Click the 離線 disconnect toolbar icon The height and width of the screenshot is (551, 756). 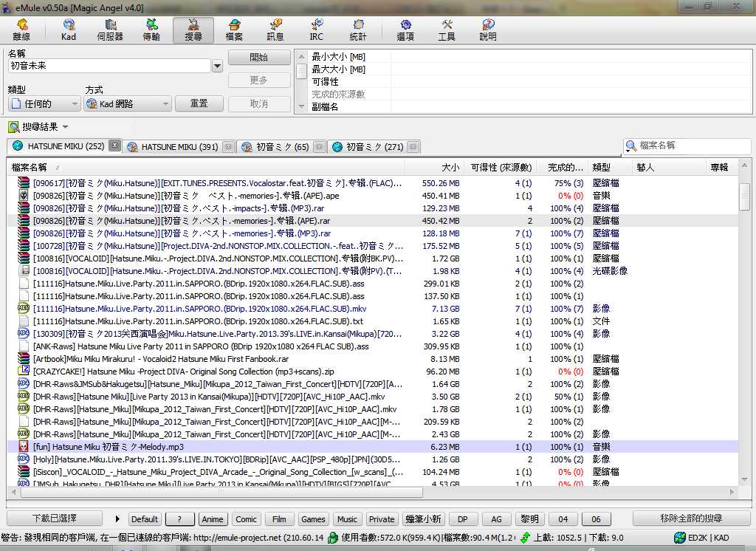tap(21, 30)
